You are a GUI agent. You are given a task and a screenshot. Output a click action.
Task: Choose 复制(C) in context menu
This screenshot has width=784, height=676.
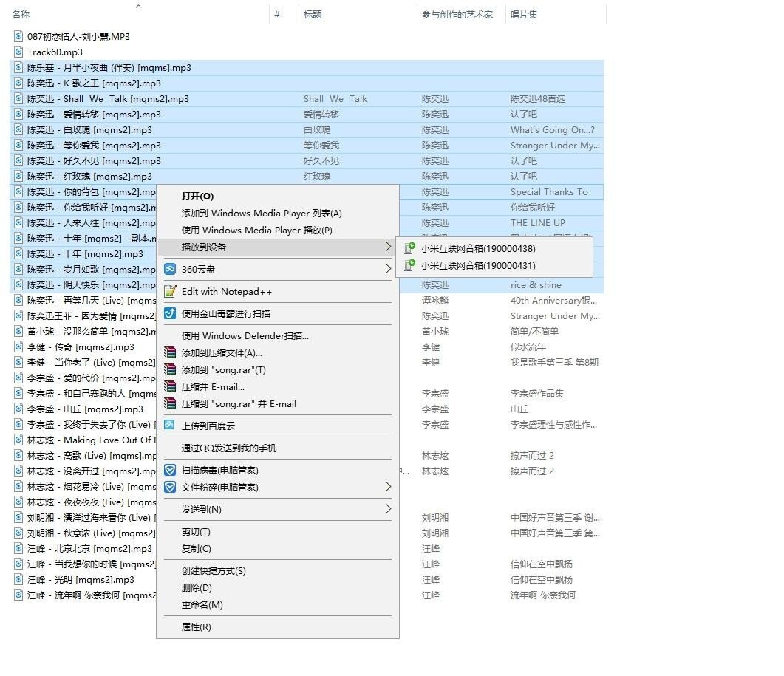196,548
